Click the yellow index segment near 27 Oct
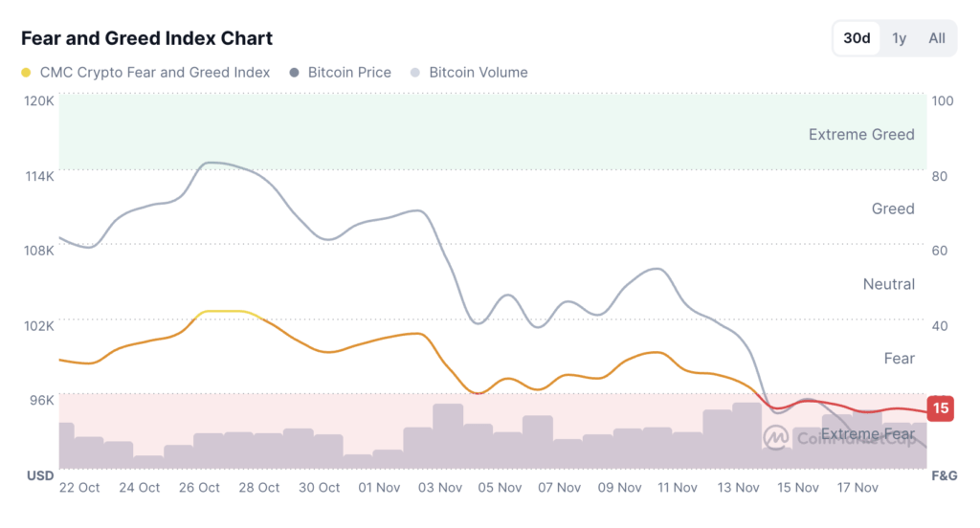The height and width of the screenshot is (528, 980). [227, 312]
